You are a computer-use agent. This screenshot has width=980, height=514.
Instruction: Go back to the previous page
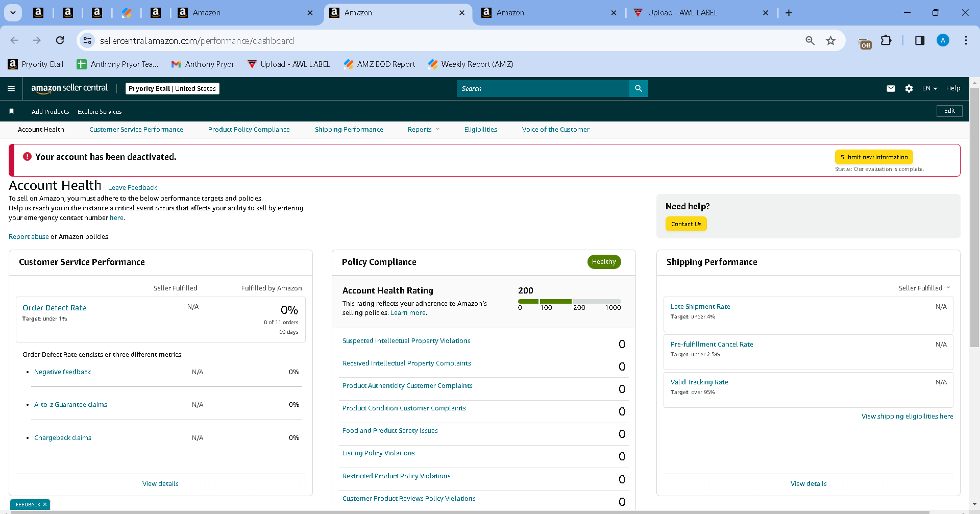click(14, 40)
